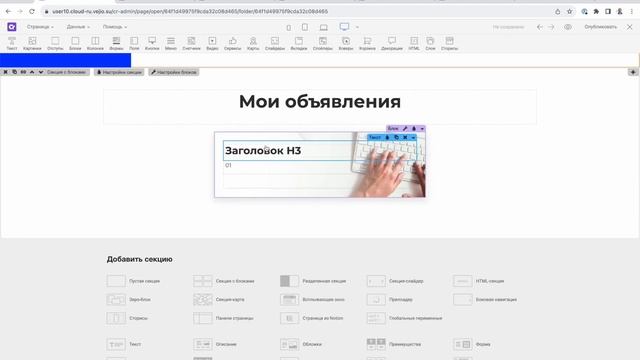
Task: Edit the block with the purple pencil icon
Action: 405,129
